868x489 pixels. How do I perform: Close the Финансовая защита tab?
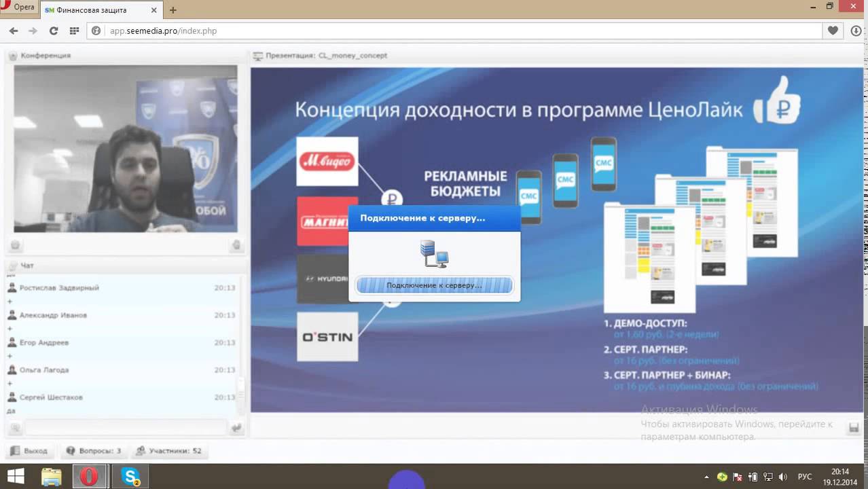[154, 10]
